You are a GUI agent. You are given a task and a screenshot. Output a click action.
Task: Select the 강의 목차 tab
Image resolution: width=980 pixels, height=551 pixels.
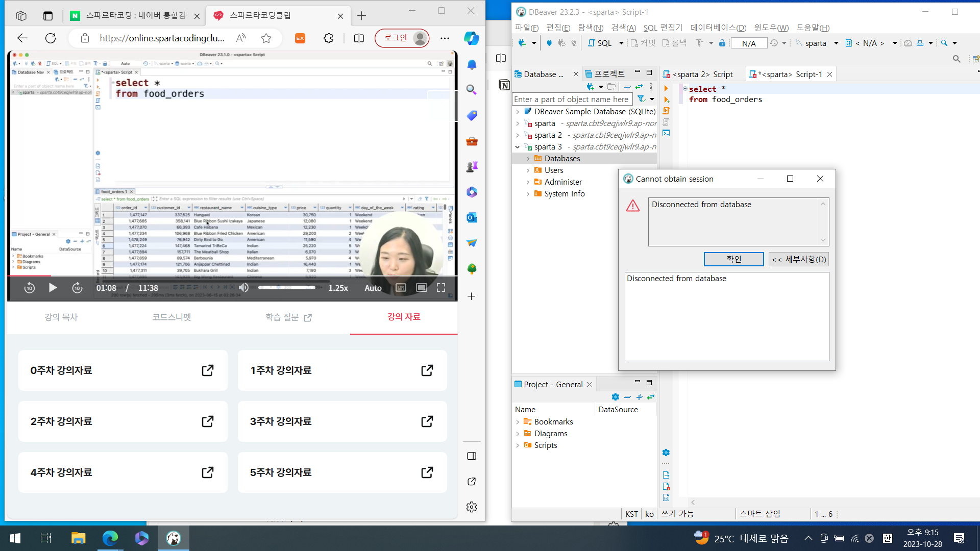point(61,317)
